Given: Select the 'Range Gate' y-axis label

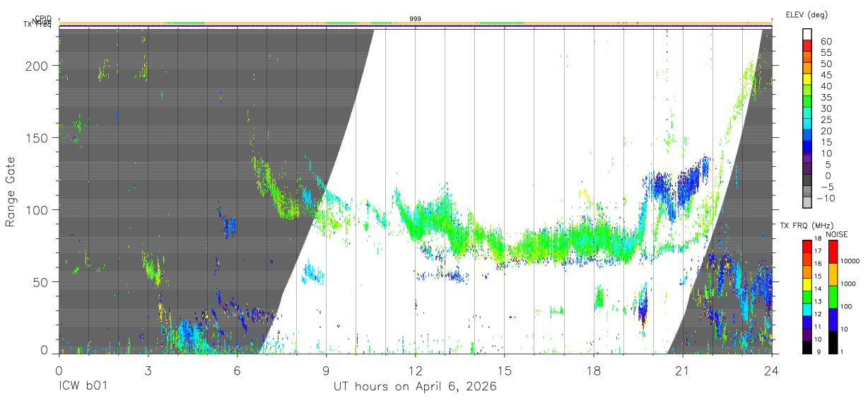Looking at the screenshot, I should click(11, 192).
